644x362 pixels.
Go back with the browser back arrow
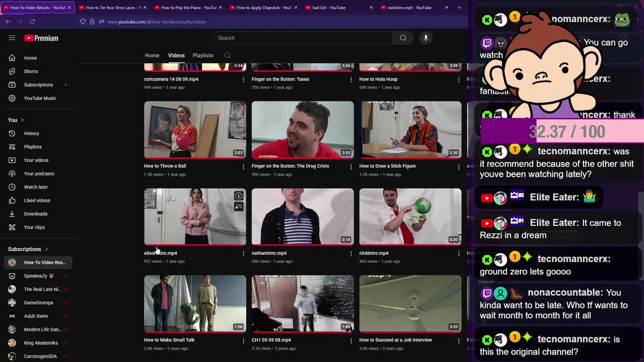[x=8, y=22]
